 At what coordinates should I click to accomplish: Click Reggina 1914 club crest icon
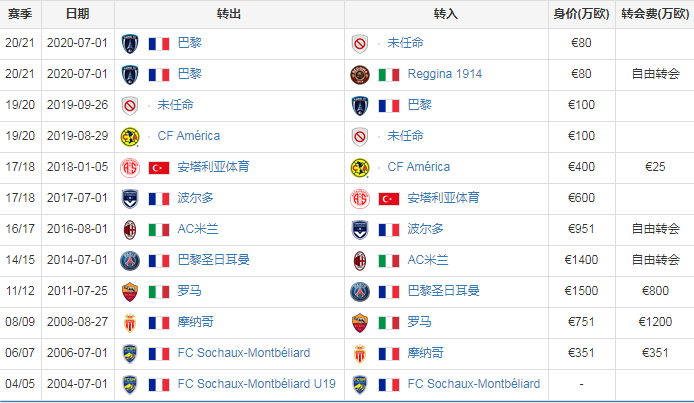click(360, 75)
